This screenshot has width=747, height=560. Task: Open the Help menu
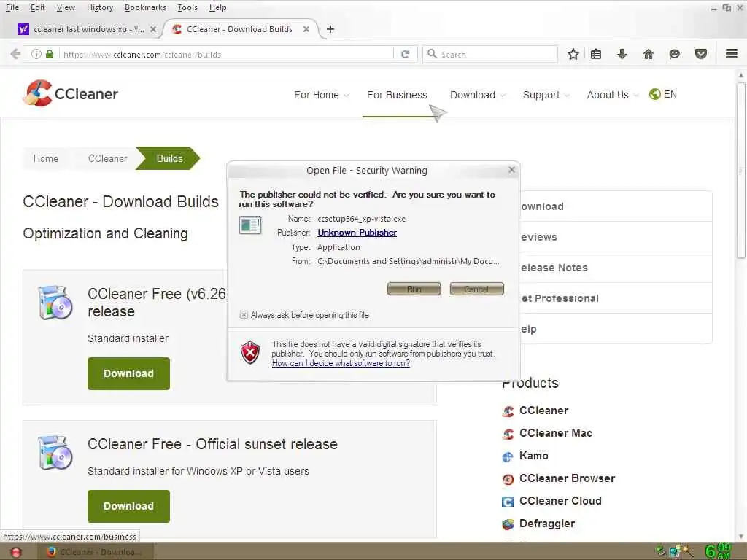pos(217,7)
